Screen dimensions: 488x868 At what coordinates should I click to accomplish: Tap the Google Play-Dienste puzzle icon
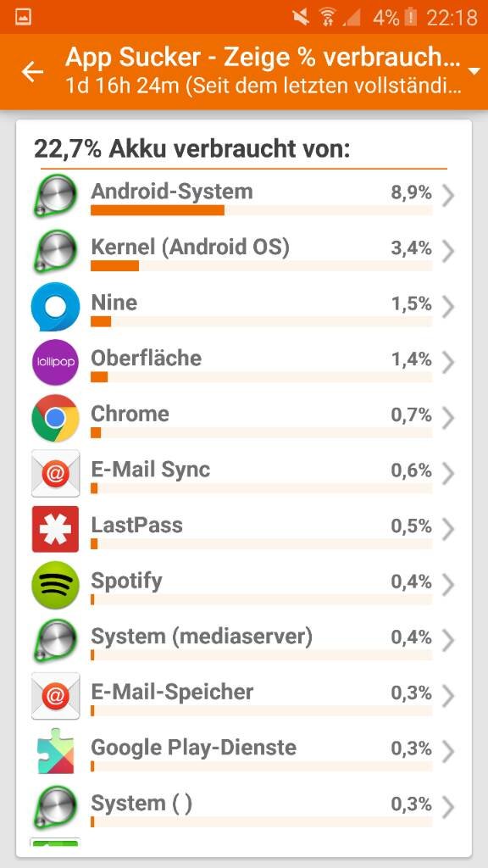click(x=55, y=752)
